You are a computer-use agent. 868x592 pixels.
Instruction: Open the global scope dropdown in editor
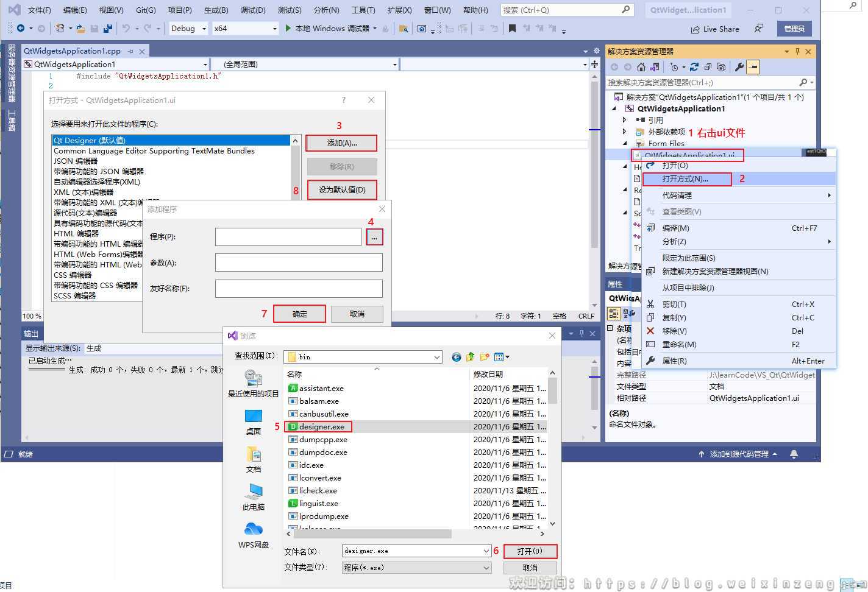click(x=395, y=65)
